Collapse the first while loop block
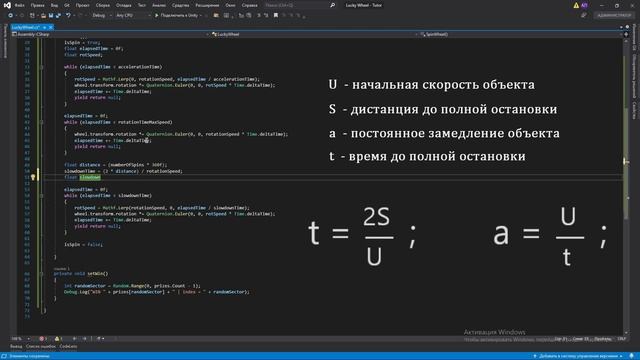This screenshot has height=360, width=640. point(42,67)
